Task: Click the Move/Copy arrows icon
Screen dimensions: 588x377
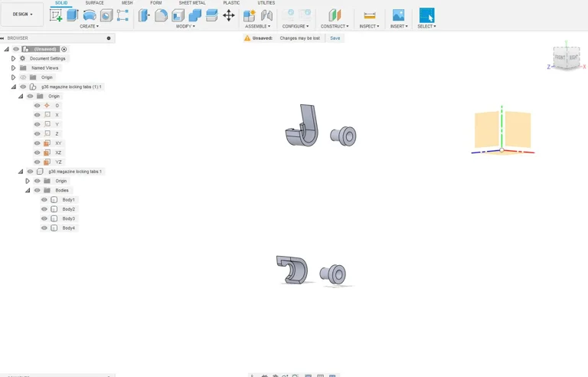Action: tap(229, 15)
